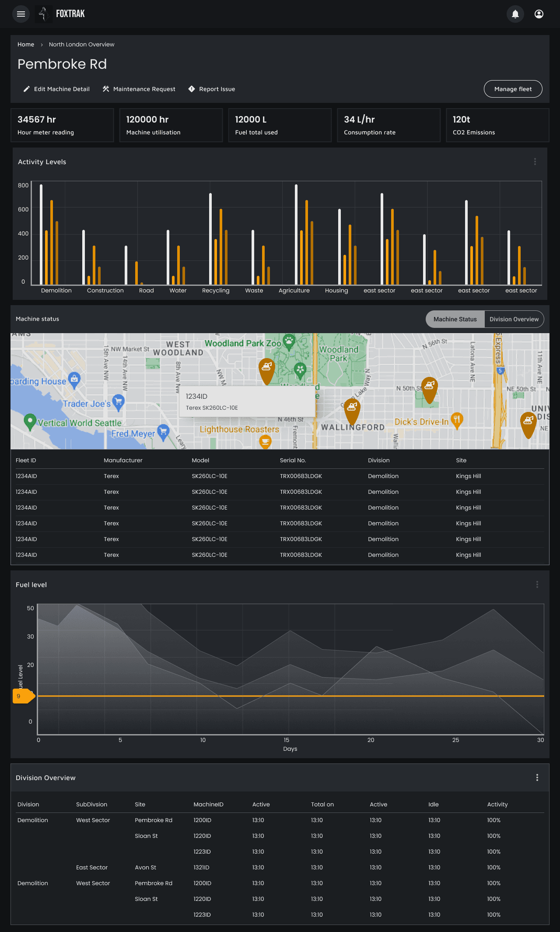Go to North London Overview breadcrumb
Screen dimensions: 560x932
(82, 44)
